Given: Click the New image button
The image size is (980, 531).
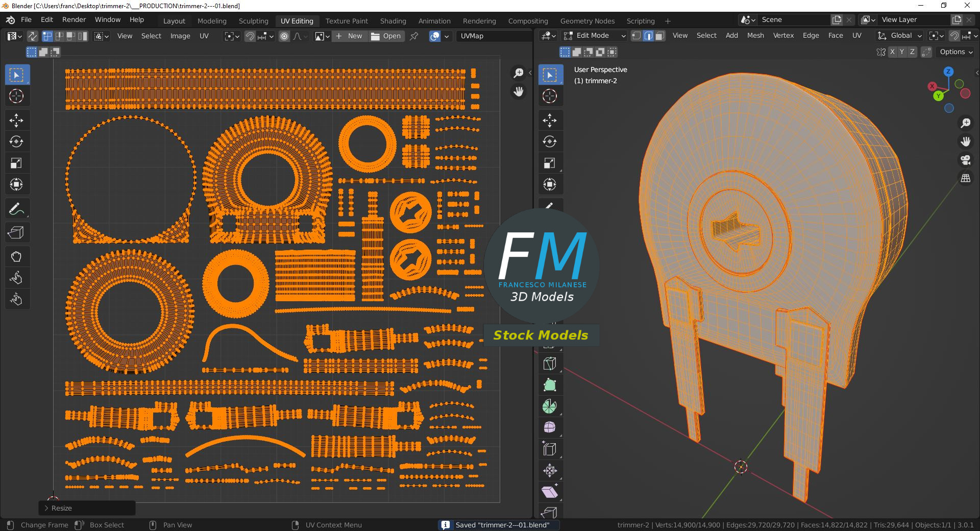Looking at the screenshot, I should (x=349, y=36).
